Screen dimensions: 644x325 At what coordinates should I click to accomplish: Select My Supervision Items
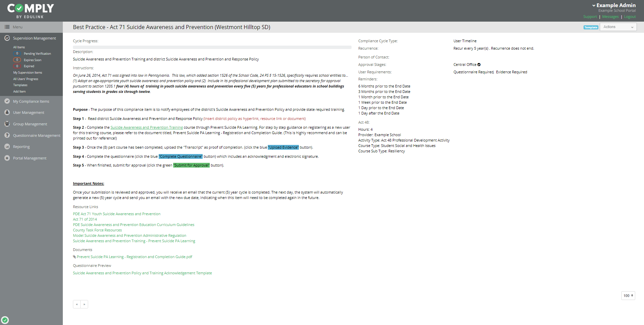[28, 73]
